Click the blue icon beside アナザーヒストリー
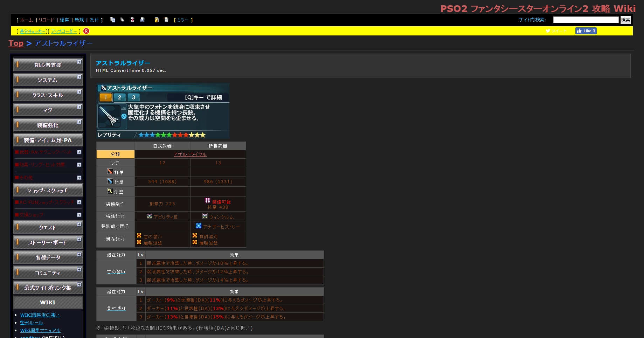This screenshot has height=338, width=644. (199, 226)
